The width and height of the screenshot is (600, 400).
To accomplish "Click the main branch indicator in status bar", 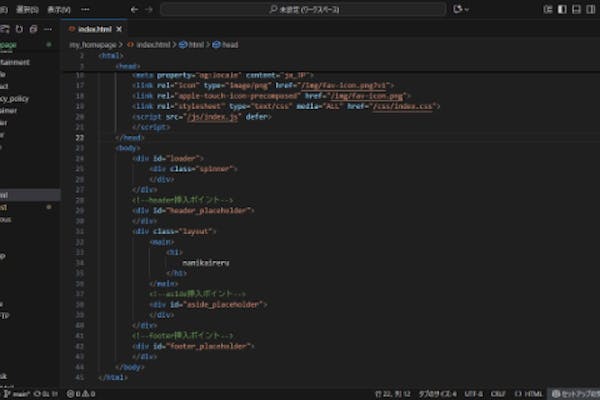I will point(15,394).
